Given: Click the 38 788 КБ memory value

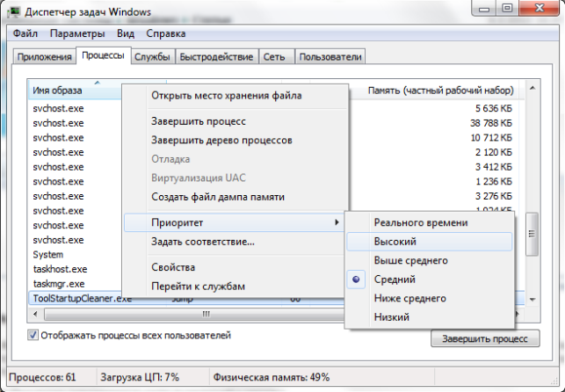Looking at the screenshot, I should pos(491,123).
